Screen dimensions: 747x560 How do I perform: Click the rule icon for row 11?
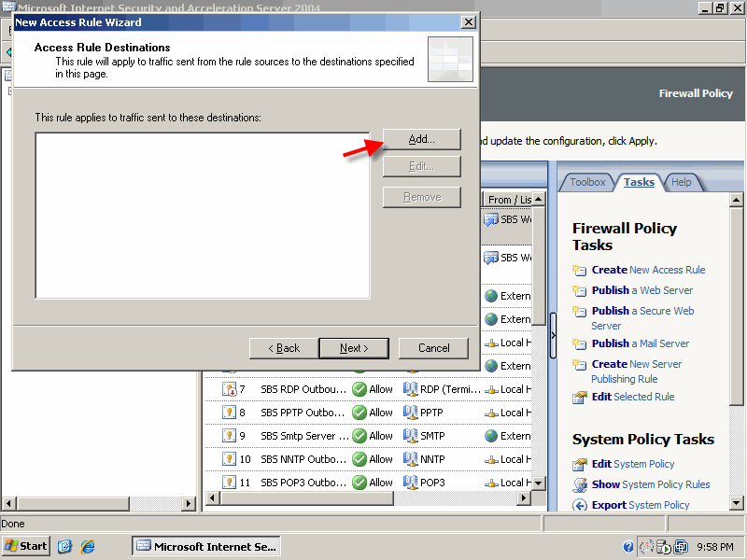(229, 483)
